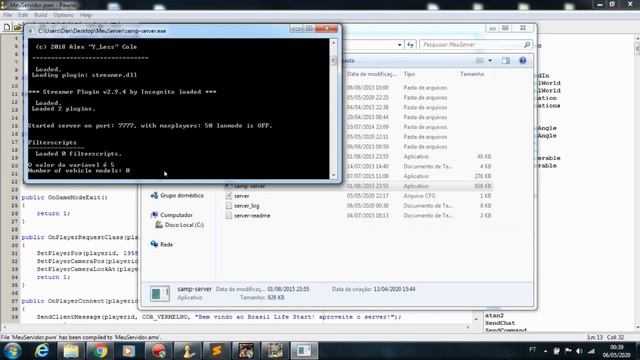Click the PT language indicator
Screen dimensions: 640x360
click(x=532, y=350)
